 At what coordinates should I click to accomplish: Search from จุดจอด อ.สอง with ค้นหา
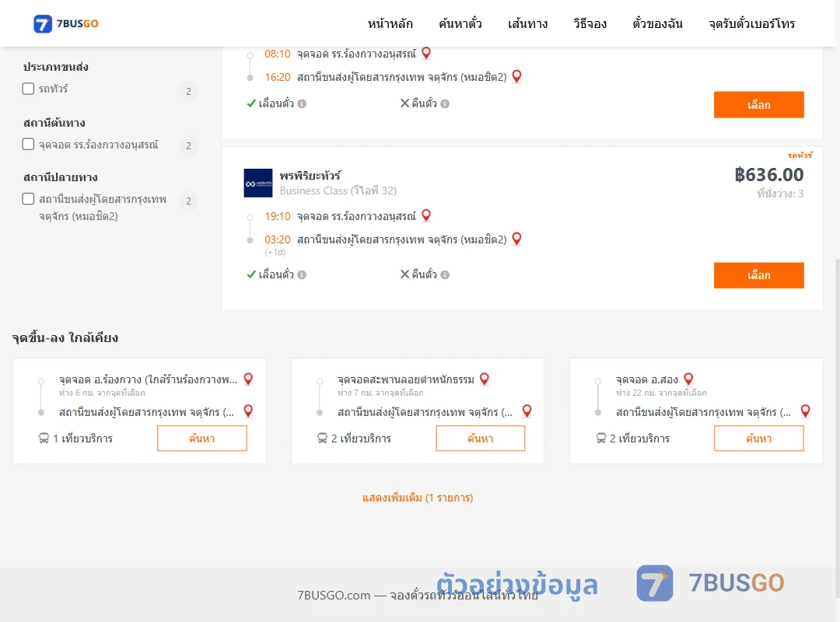coord(758,439)
